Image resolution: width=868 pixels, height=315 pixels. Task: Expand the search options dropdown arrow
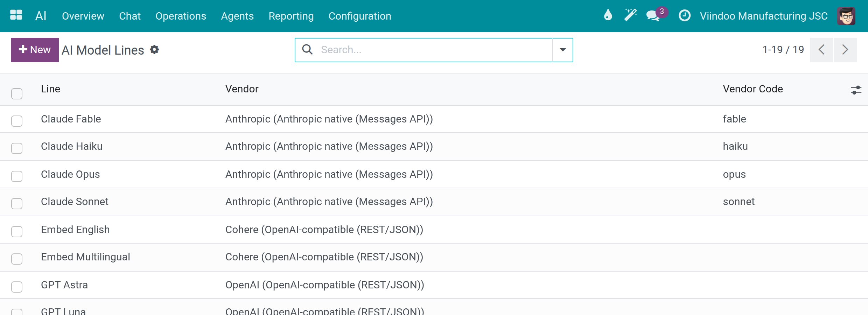pyautogui.click(x=562, y=50)
